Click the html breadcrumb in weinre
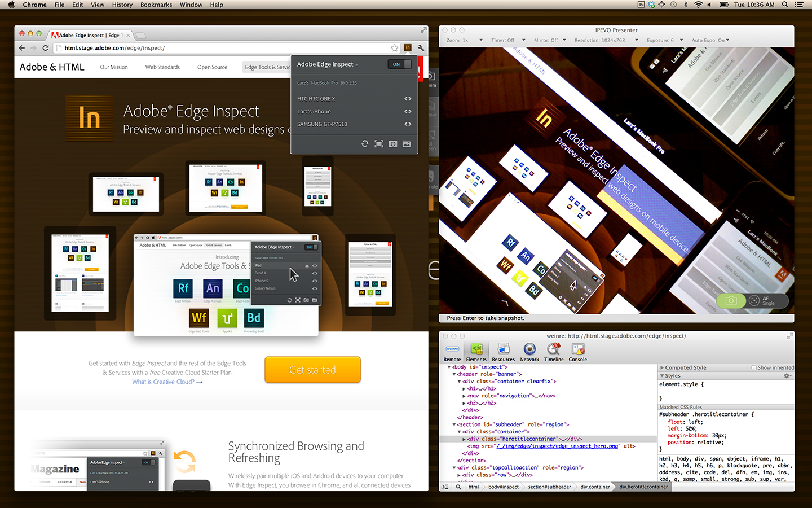Screen dimensions: 812x508 [x=474, y=487]
